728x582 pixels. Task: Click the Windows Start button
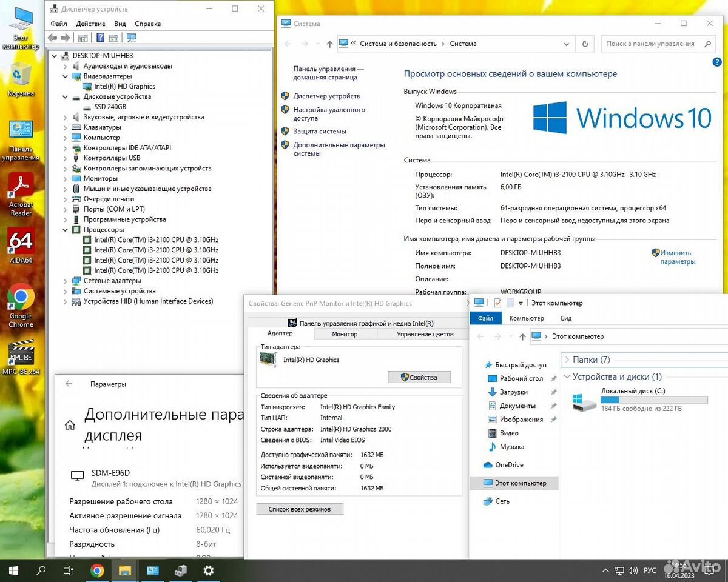click(13, 570)
